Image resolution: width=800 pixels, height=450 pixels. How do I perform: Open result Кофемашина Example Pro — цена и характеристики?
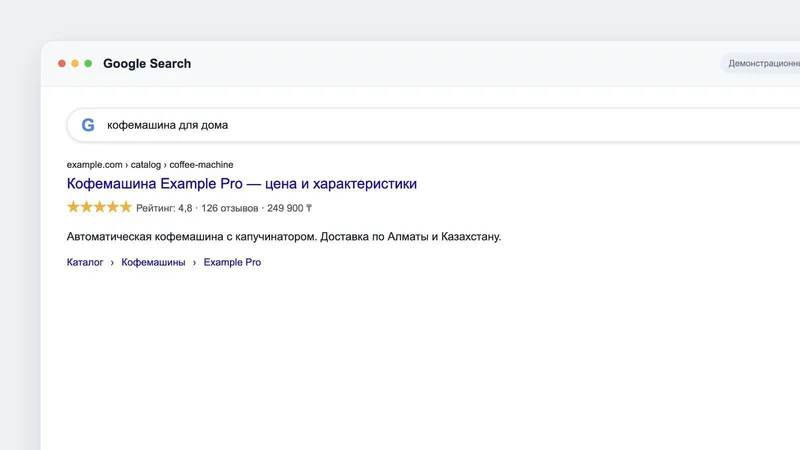tap(242, 184)
